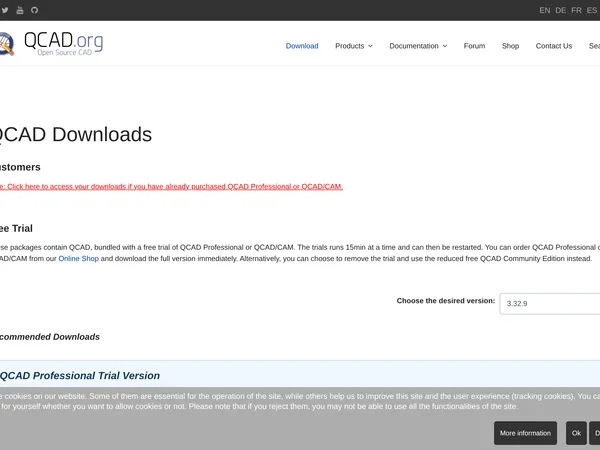Expand the Products dropdown menu
The height and width of the screenshot is (450, 600).
point(354,46)
